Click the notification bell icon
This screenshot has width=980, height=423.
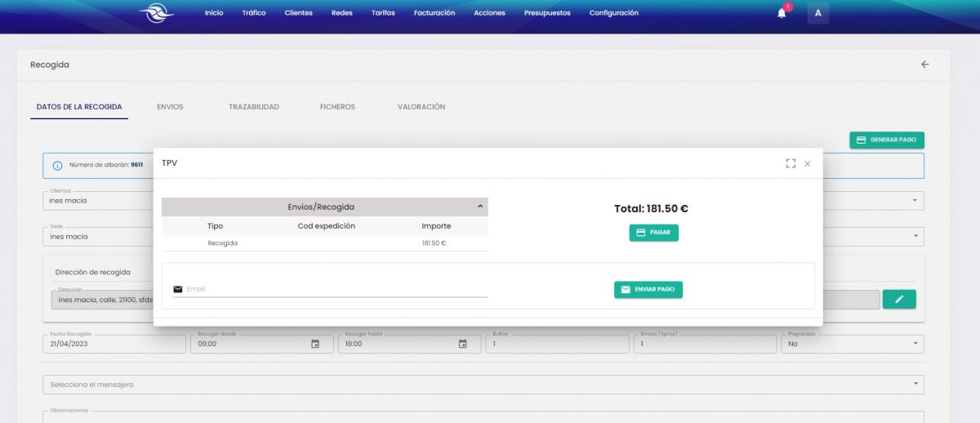(782, 13)
